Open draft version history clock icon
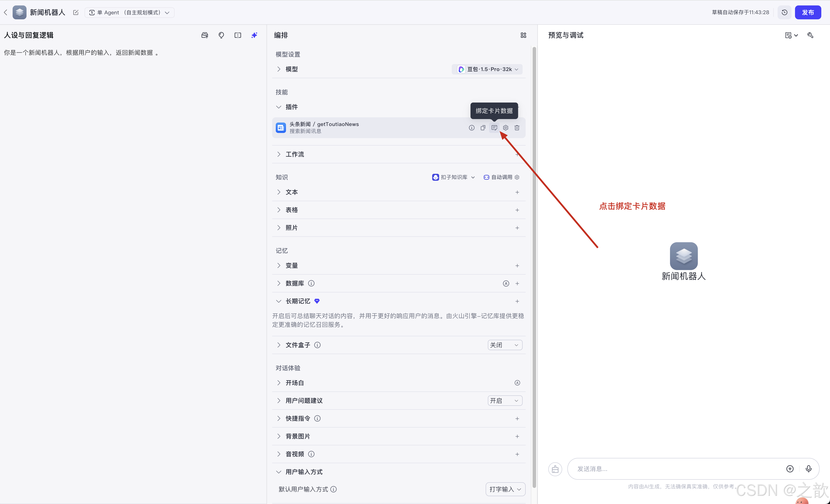 point(785,12)
